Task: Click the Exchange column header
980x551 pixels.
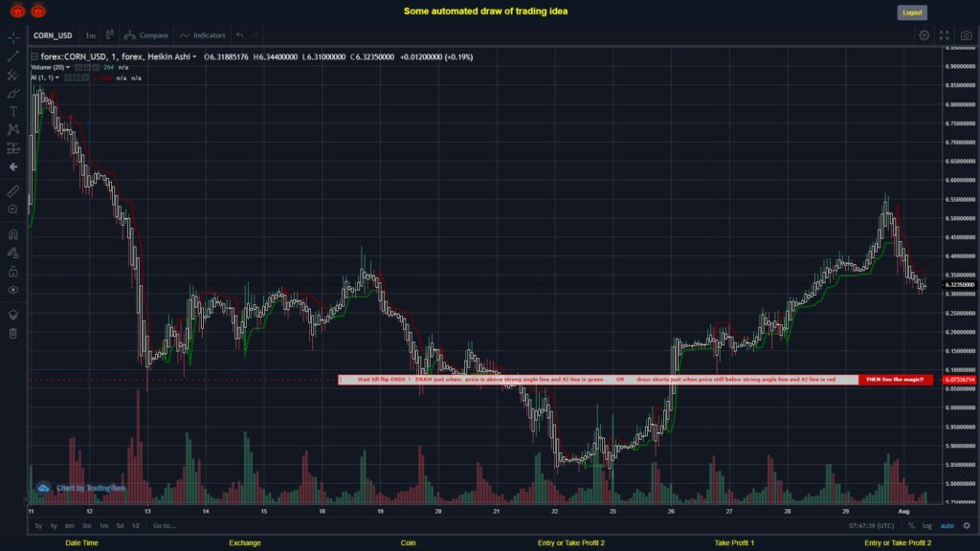Action: pos(245,543)
